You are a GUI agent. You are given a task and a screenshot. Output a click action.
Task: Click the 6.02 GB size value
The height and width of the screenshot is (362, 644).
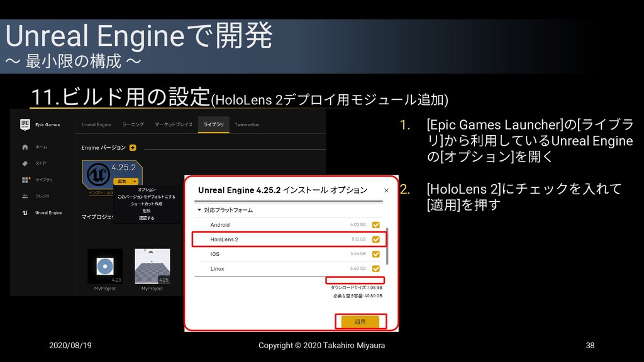(x=358, y=225)
